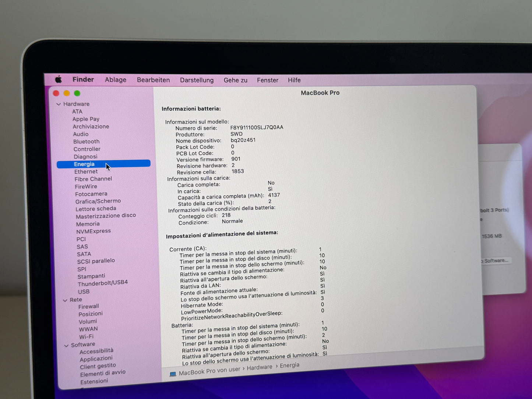The height and width of the screenshot is (399, 532).
Task: Click the Condizione value Normale
Action: [232, 221]
